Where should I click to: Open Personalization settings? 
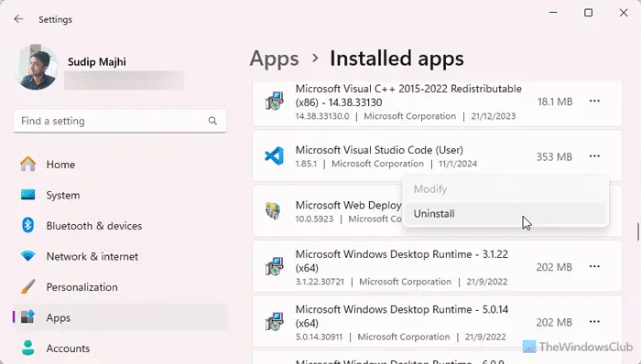(x=119, y=287)
